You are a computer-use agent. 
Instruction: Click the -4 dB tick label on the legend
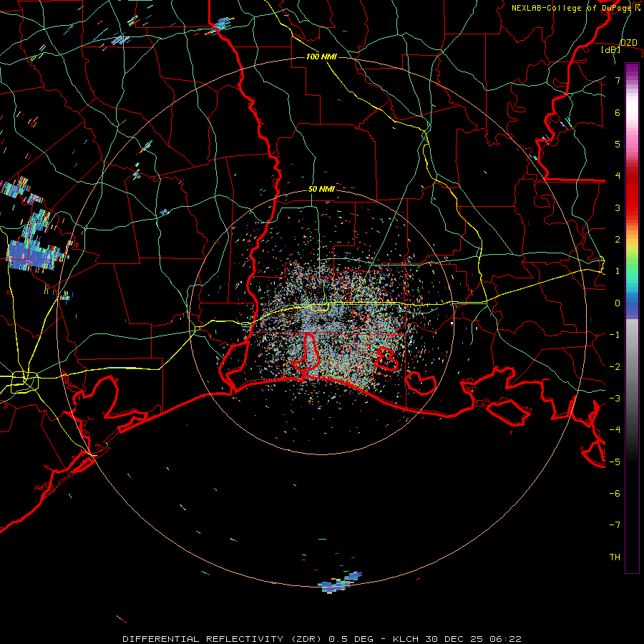pyautogui.click(x=615, y=430)
